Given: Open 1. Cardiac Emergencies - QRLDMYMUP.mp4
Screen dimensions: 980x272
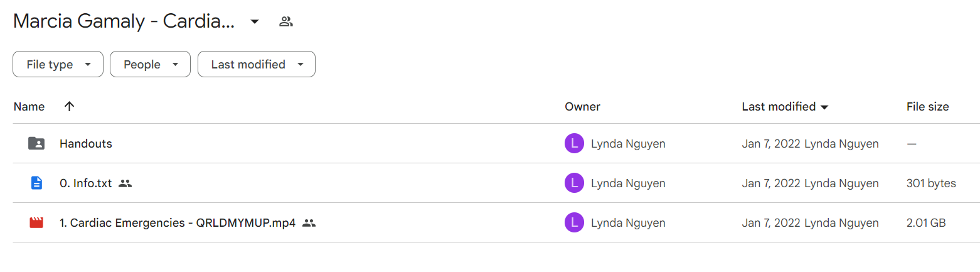Looking at the screenshot, I should (178, 222).
